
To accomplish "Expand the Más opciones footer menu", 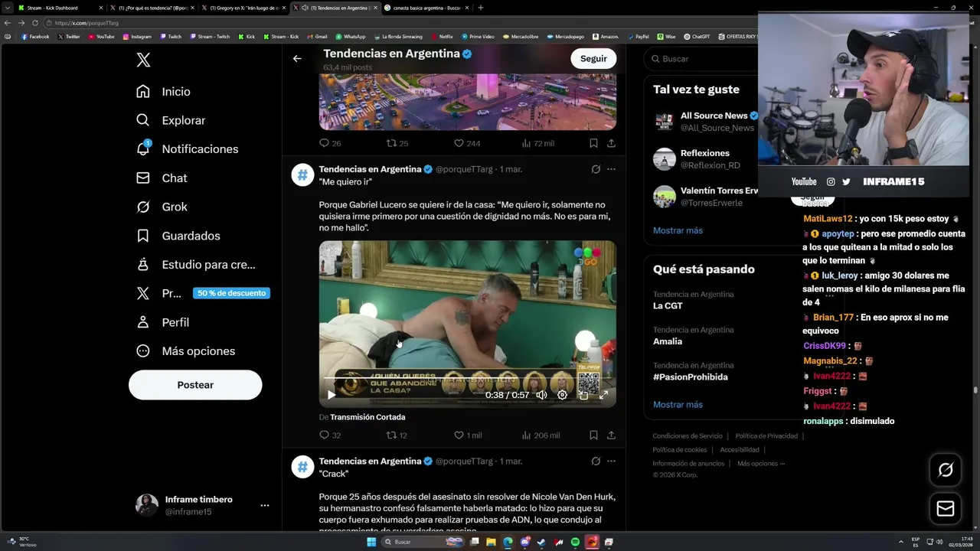I will (x=761, y=463).
